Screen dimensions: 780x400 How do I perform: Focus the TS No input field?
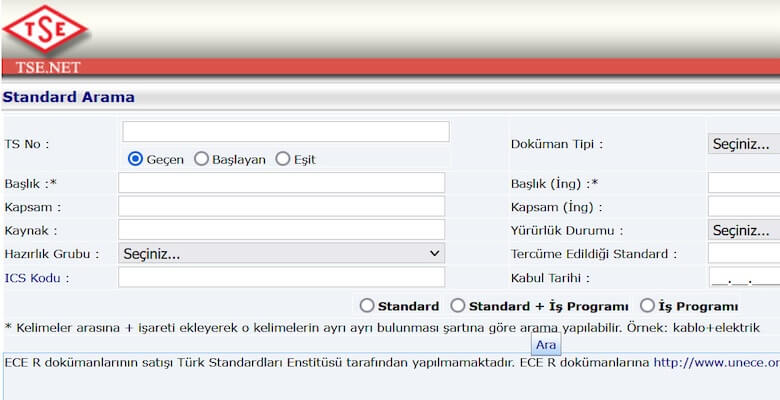(x=286, y=132)
